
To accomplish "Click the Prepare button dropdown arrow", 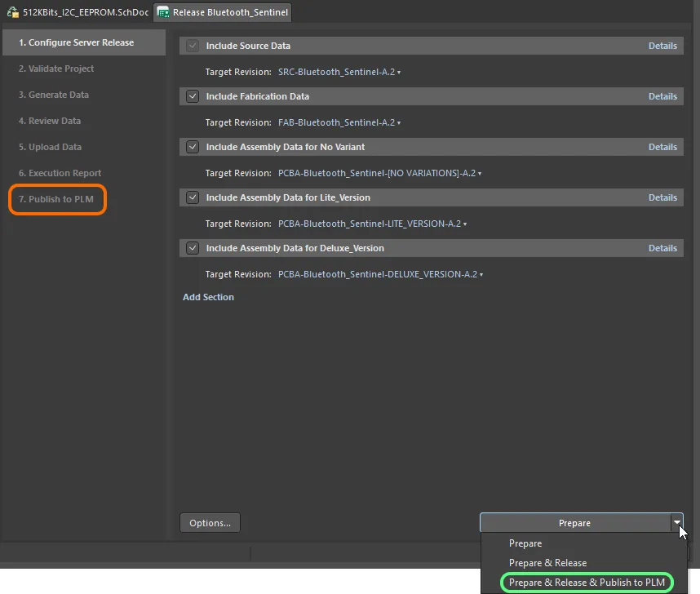I will pos(677,522).
